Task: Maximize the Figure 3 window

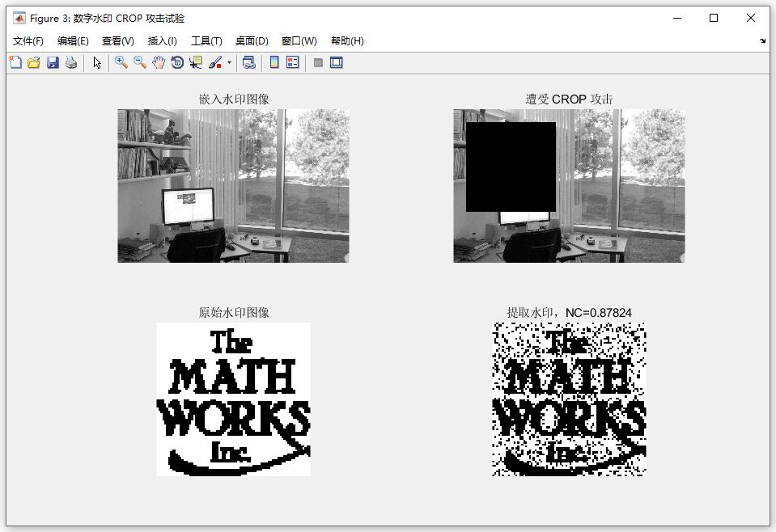Action: [x=714, y=19]
